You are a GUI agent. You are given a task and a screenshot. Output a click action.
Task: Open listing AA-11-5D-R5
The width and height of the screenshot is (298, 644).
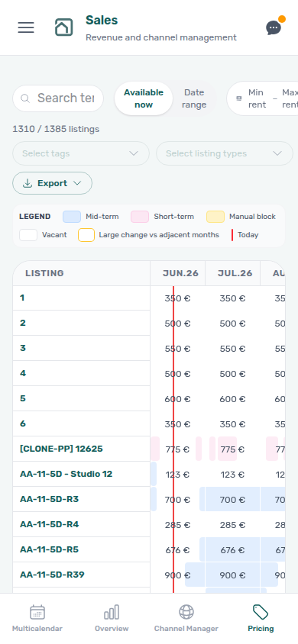[x=50, y=549]
